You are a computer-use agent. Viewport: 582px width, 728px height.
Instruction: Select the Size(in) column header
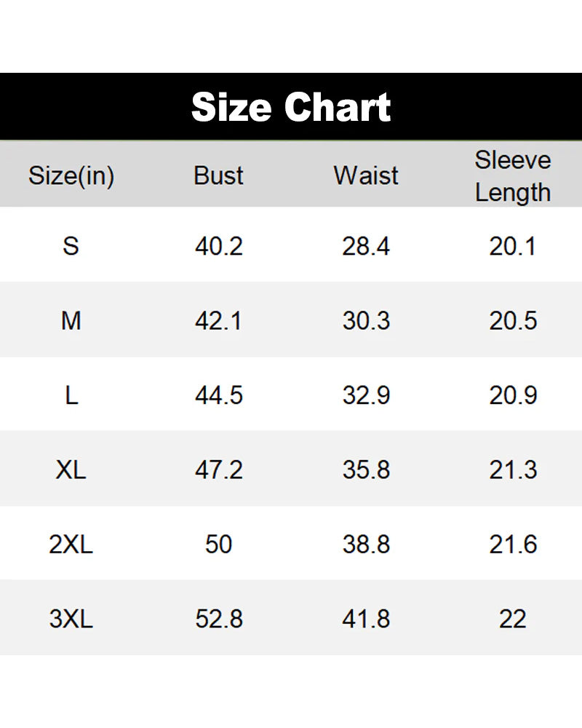tap(71, 175)
